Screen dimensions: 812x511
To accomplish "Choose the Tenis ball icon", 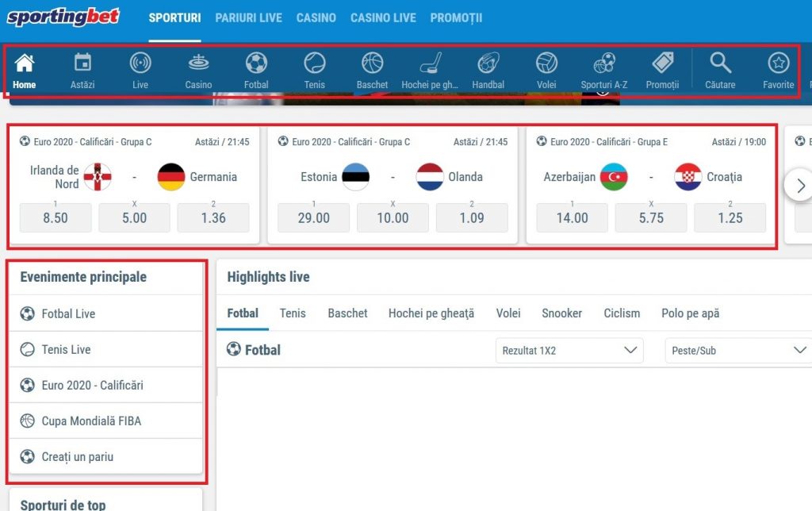I will click(x=315, y=63).
